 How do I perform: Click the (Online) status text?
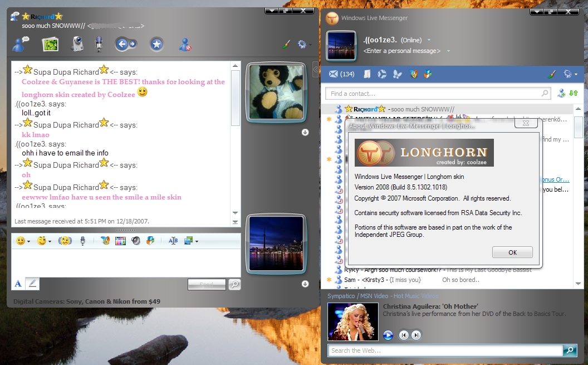411,40
